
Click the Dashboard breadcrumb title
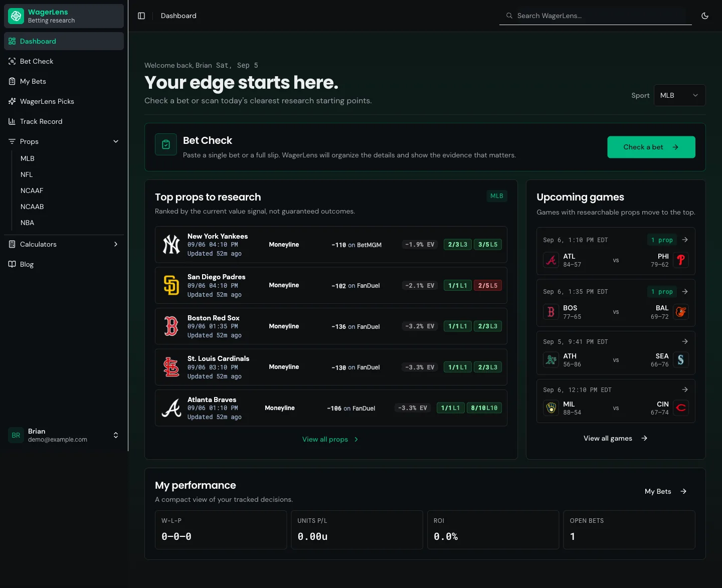[178, 16]
